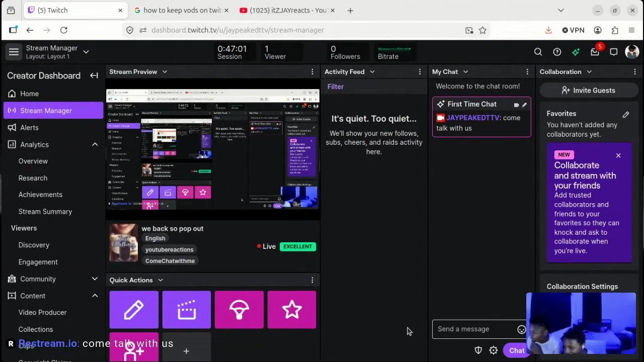Dismiss the Collaborate promo card with X
This screenshot has height=362, width=644.
pyautogui.click(x=618, y=156)
